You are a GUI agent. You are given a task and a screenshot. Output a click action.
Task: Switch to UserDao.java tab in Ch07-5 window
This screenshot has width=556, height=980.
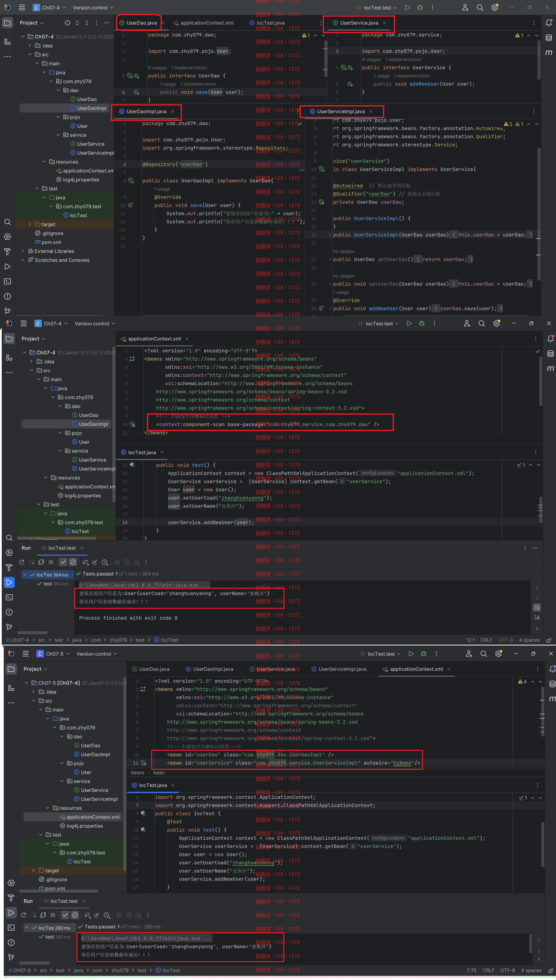(x=150, y=669)
